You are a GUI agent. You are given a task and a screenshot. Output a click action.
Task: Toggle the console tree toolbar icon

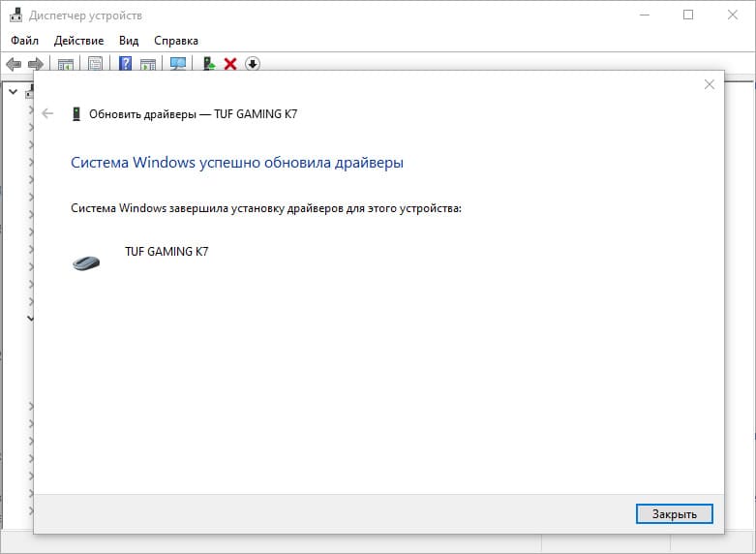click(x=66, y=64)
